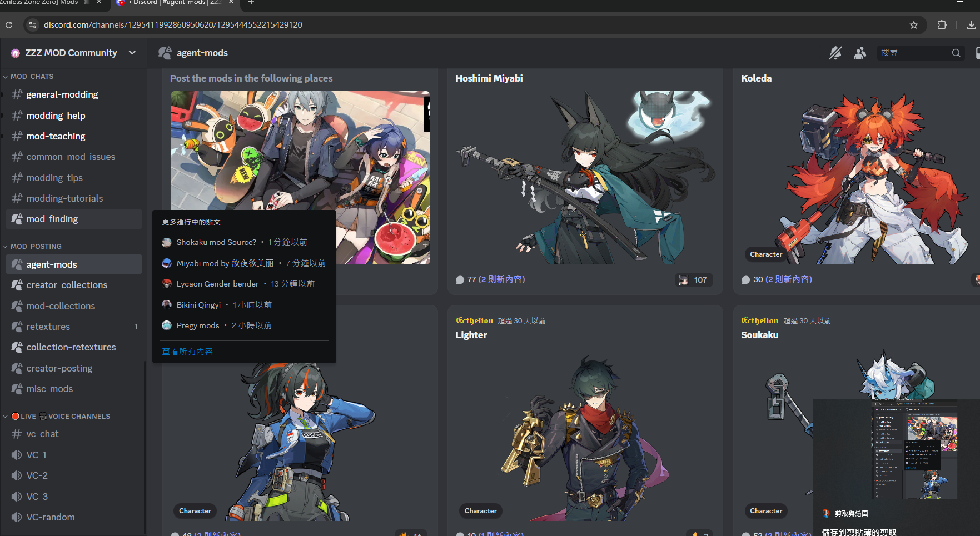Screen dimensions: 980x536
Task: Toggle the member list icon
Action: (x=860, y=53)
